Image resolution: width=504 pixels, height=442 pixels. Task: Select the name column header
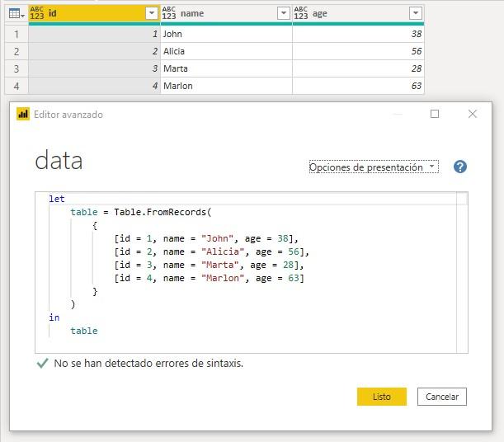point(226,13)
